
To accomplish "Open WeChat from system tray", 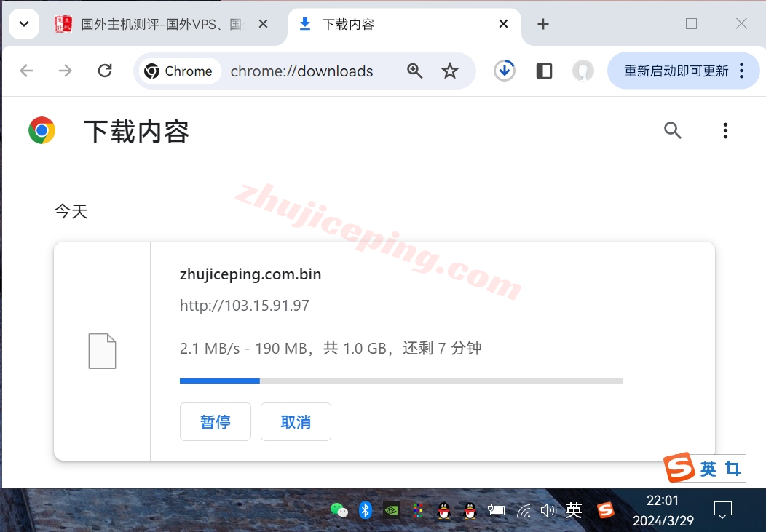I will 339,510.
